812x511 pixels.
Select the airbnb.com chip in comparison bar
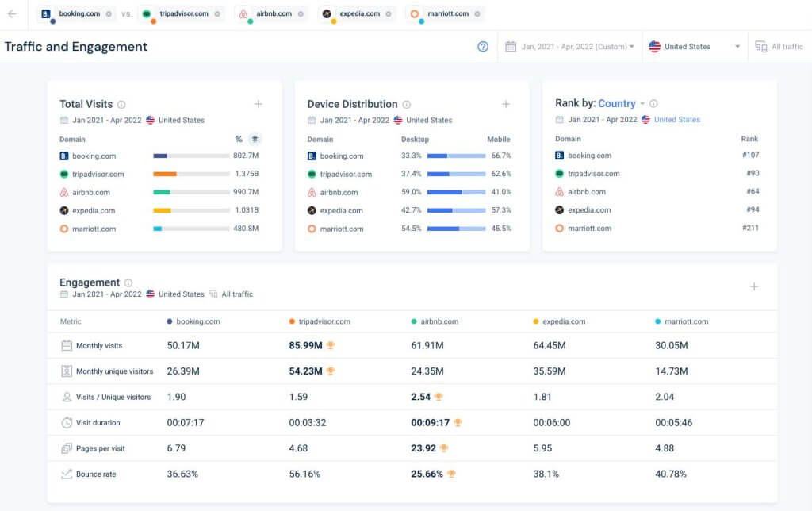tap(271, 14)
